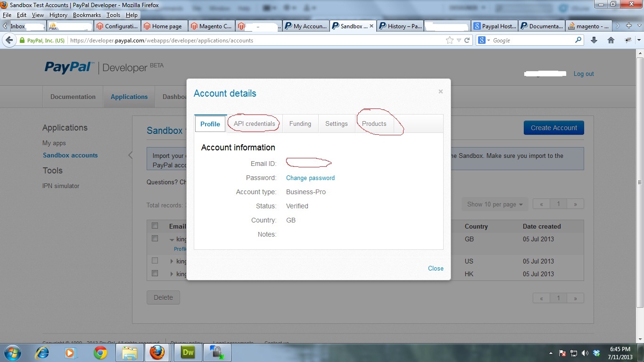
Task: Open Windows Explorer folder on the taskbar
Action: click(129, 353)
